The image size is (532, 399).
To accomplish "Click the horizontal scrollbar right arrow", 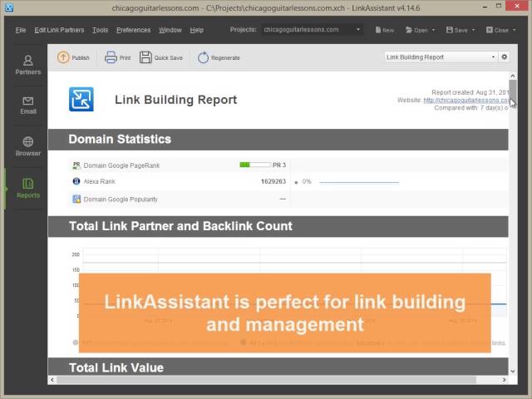I will (x=505, y=380).
